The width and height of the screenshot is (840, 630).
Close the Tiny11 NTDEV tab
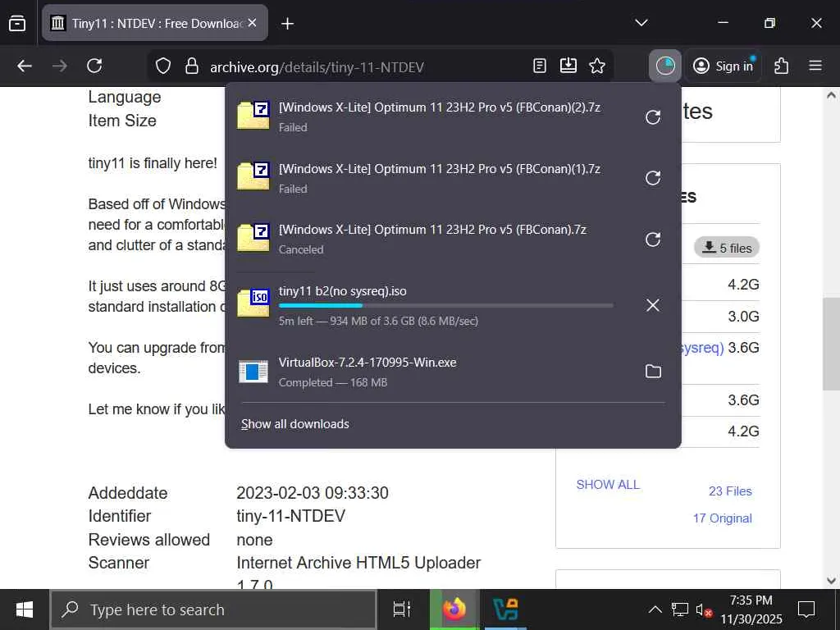point(253,23)
